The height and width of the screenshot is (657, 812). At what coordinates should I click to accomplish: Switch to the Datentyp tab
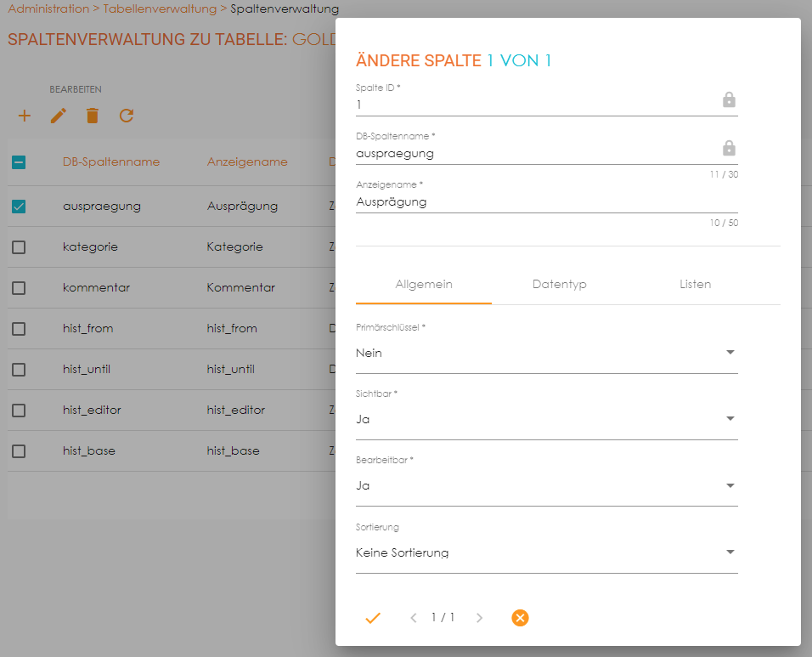(x=559, y=284)
